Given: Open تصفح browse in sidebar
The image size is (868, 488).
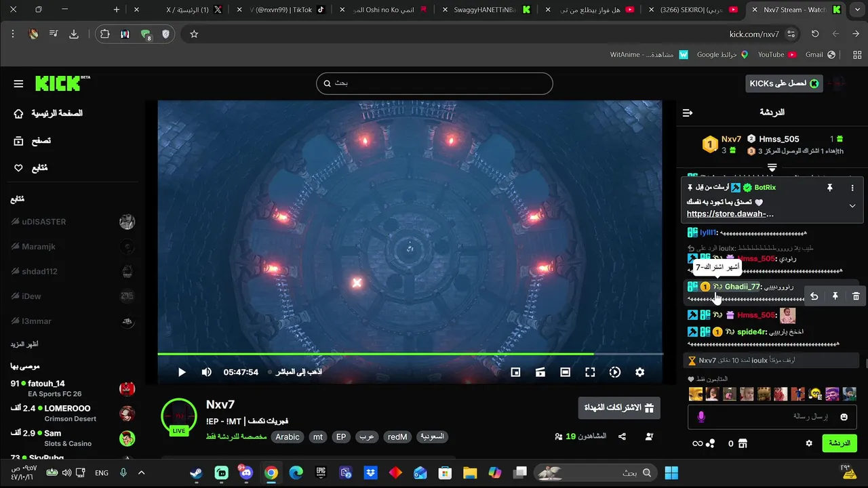Looking at the screenshot, I should coord(32,141).
